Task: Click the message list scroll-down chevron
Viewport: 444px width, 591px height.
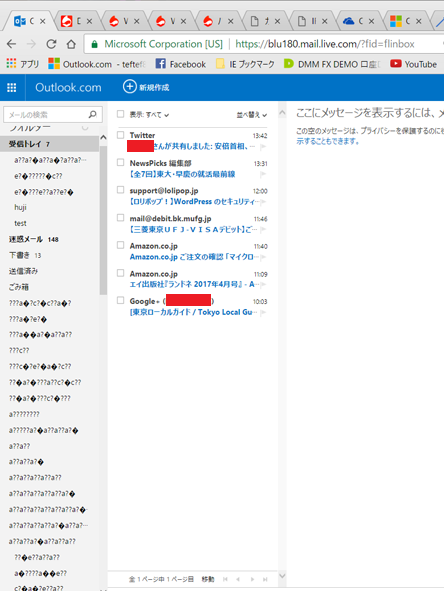Action: (282, 576)
